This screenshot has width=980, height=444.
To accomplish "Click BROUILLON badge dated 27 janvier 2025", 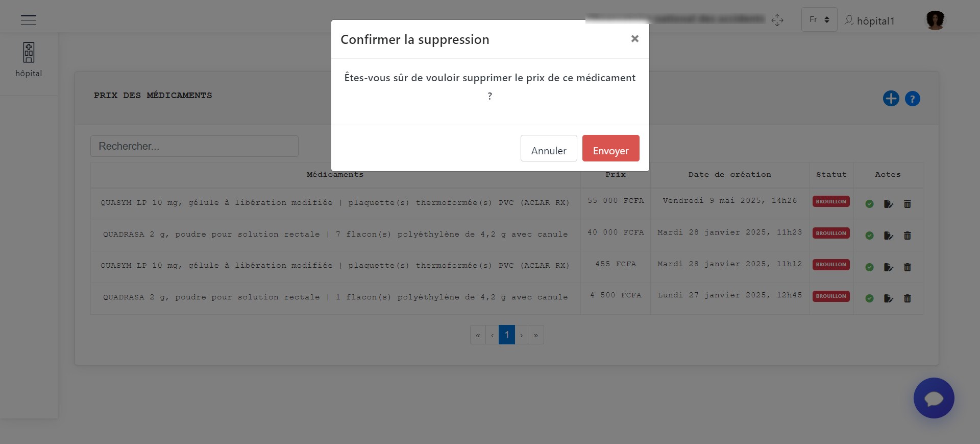I will (831, 296).
